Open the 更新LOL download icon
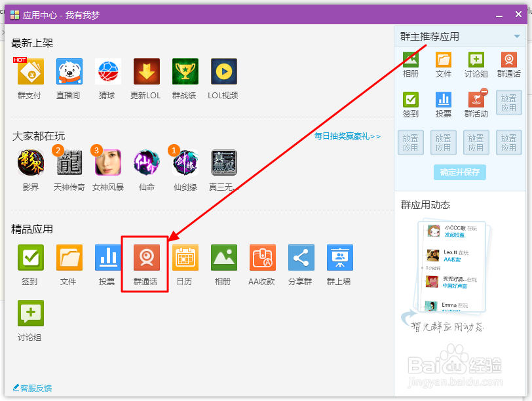This screenshot has height=401, width=532. (x=147, y=71)
